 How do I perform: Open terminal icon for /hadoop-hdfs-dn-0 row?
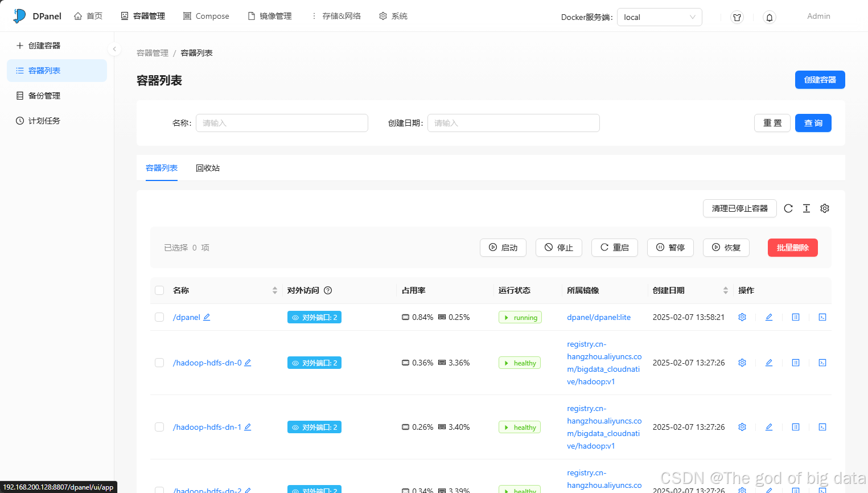click(822, 363)
